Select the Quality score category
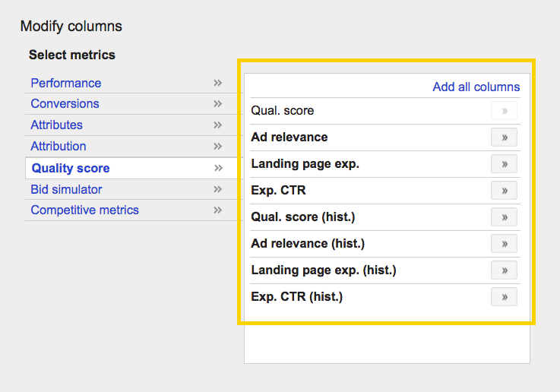This screenshot has height=392, width=560. point(71,168)
